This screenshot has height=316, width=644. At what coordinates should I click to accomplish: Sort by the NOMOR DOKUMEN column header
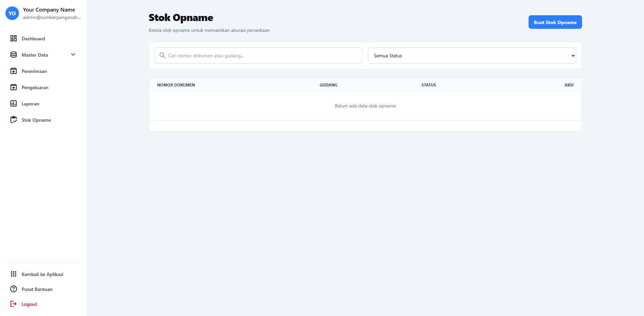(x=176, y=85)
